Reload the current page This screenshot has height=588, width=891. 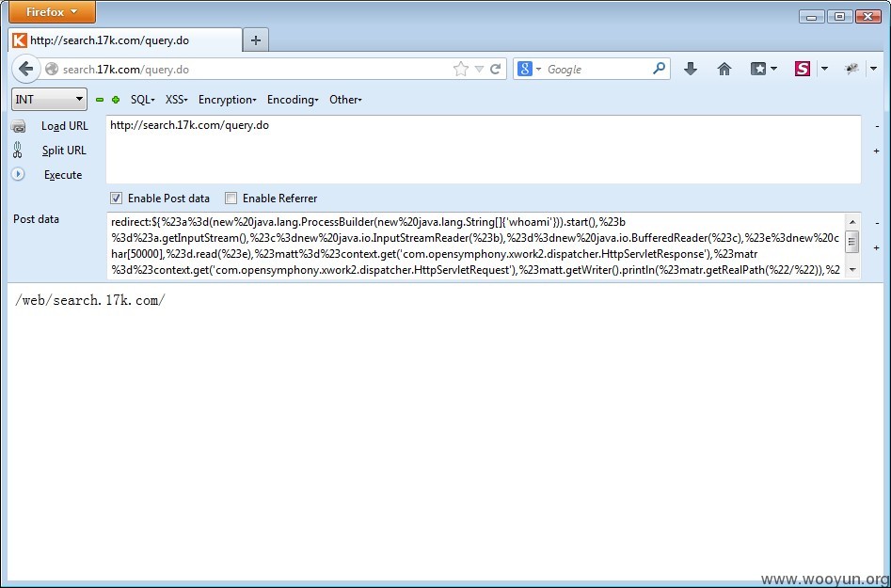(x=496, y=70)
